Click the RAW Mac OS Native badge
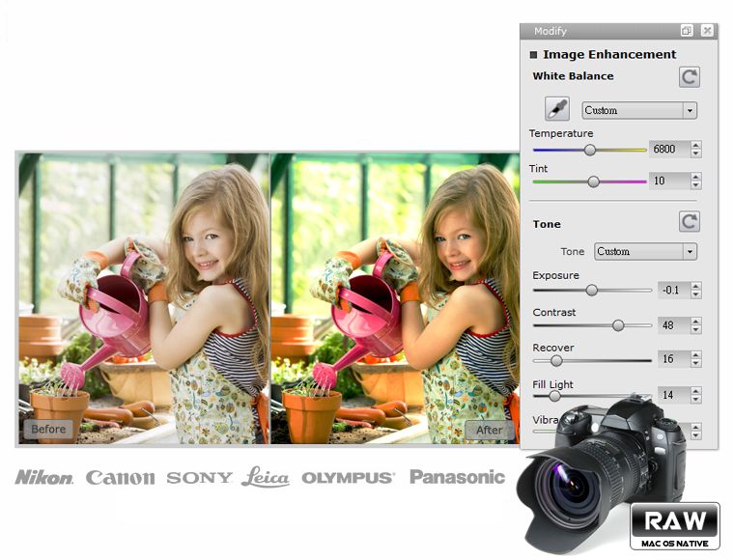Screen dimensions: 734x560 [674, 526]
